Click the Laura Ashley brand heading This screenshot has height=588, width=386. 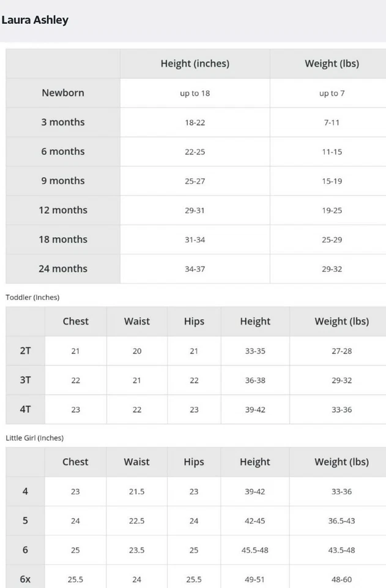point(35,20)
